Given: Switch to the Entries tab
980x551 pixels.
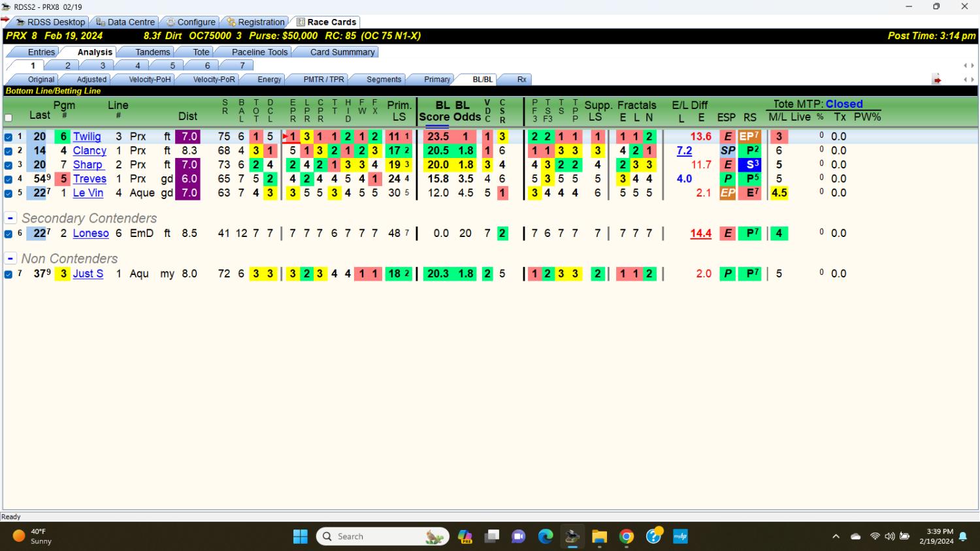Looking at the screenshot, I should tap(41, 52).
